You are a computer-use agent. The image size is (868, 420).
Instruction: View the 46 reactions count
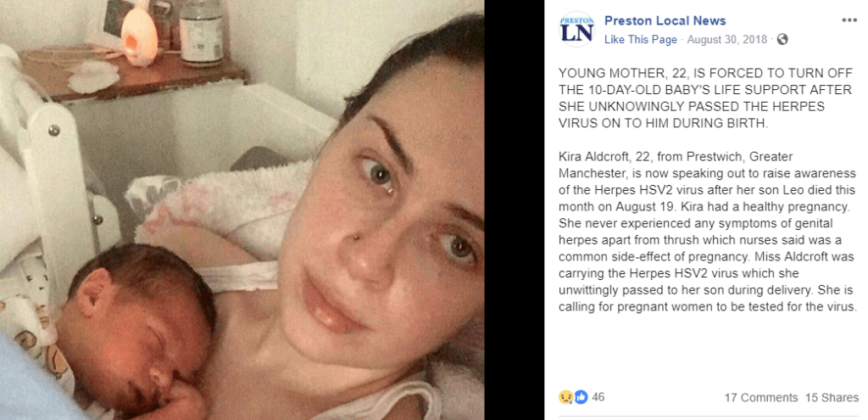pyautogui.click(x=598, y=397)
